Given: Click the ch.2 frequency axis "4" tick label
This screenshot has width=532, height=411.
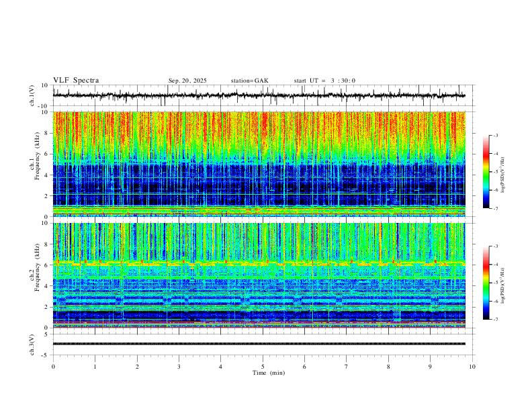Looking at the screenshot, I should (47, 286).
